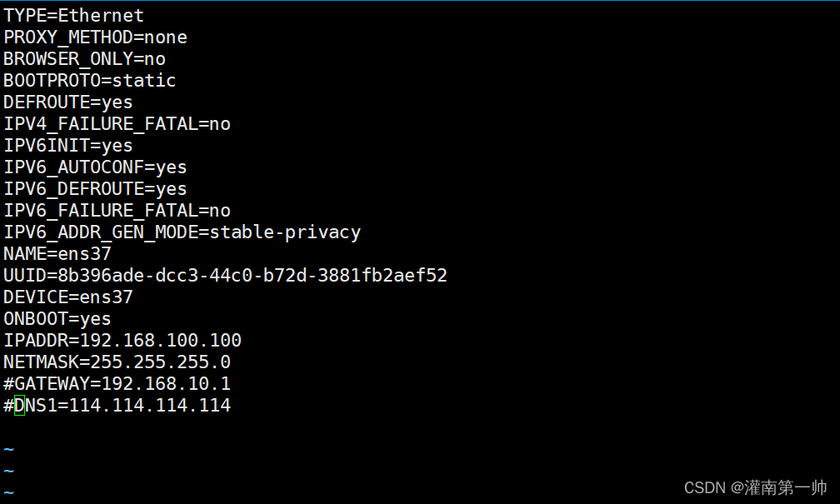Click the IPV6_DEFROUTE=yes line

95,189
